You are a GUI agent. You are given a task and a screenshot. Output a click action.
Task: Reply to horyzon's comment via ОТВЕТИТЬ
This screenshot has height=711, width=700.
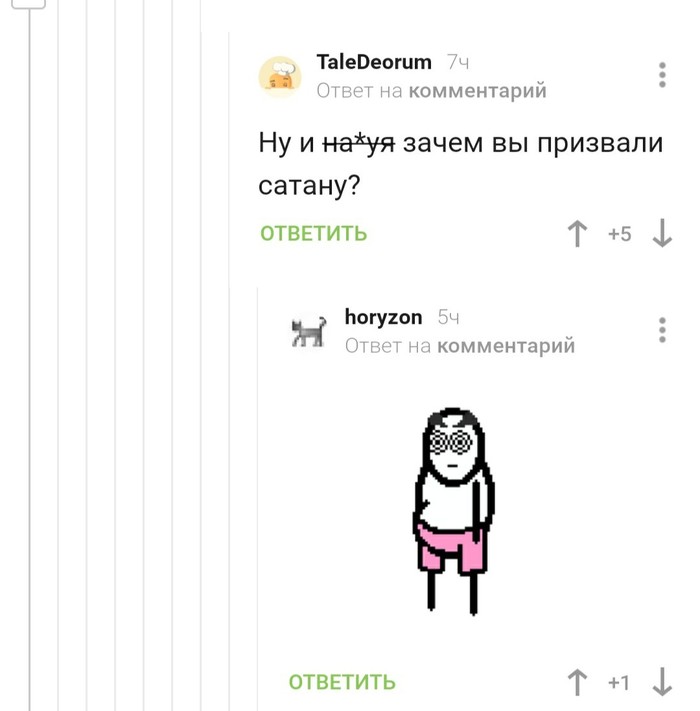point(342,682)
